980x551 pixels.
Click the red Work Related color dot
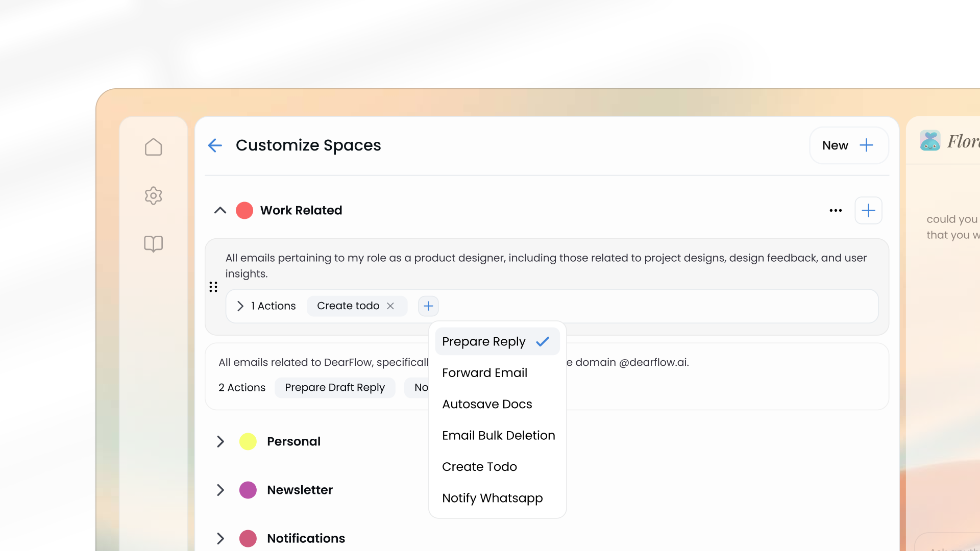pos(244,210)
